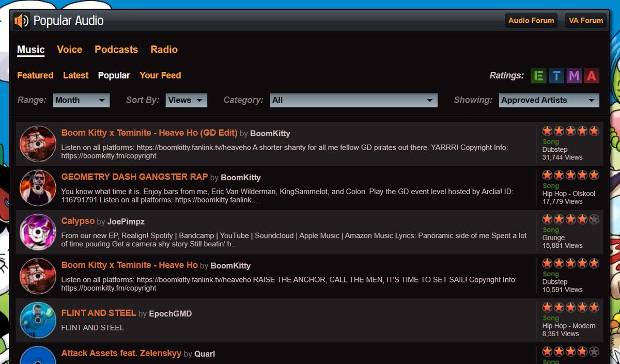This screenshot has width=620, height=364.
Task: Click the Grunge genre label
Action: point(553,238)
